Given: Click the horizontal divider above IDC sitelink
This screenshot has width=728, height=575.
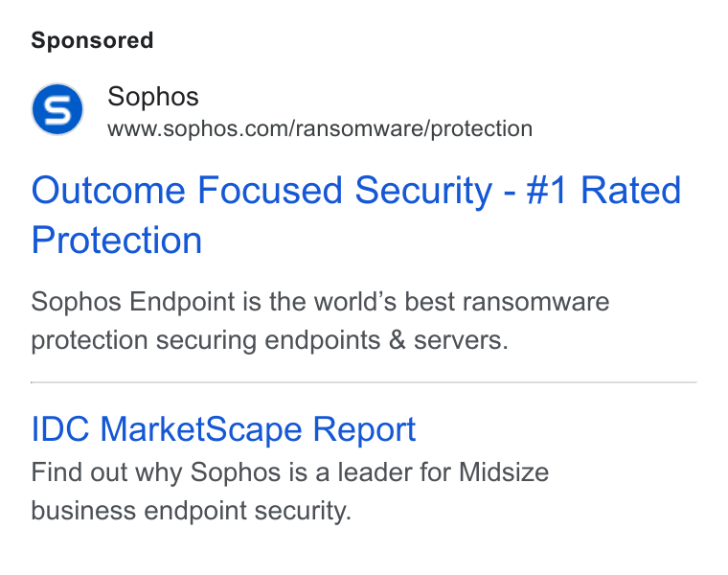Looking at the screenshot, I should point(364,382).
